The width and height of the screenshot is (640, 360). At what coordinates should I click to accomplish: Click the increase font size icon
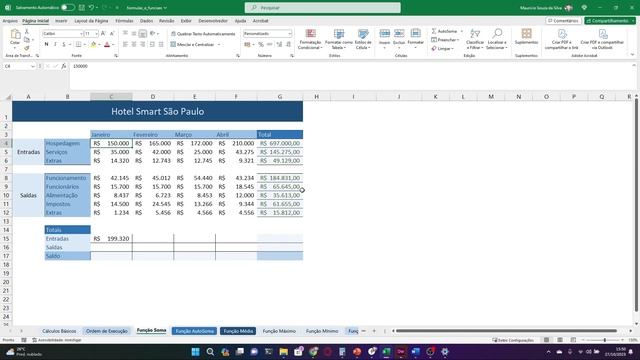click(103, 33)
